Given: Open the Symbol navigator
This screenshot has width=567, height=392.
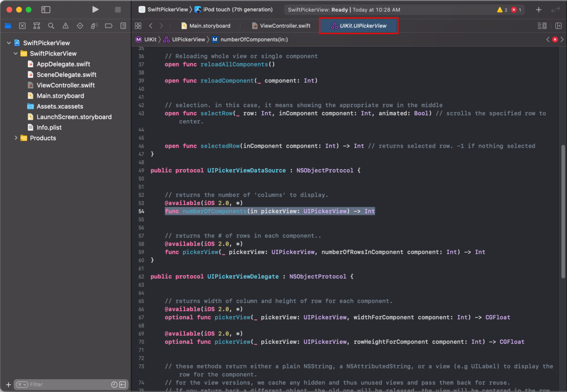Looking at the screenshot, I should tap(37, 26).
